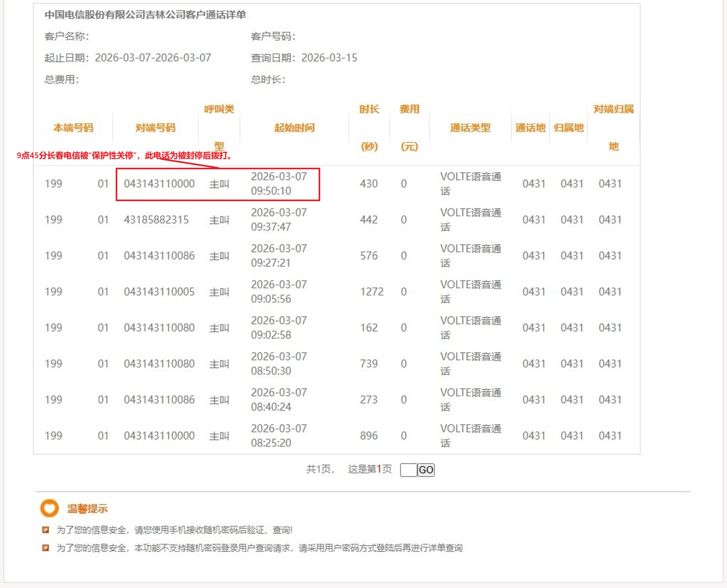Click 主叫 in the 09:37:47 row
The width and height of the screenshot is (727, 588).
tap(219, 220)
